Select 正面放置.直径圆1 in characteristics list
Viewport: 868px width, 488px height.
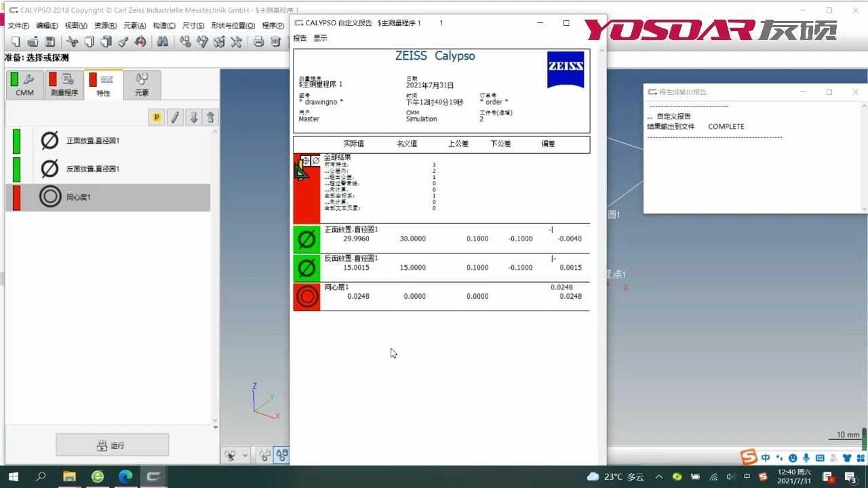(x=108, y=141)
